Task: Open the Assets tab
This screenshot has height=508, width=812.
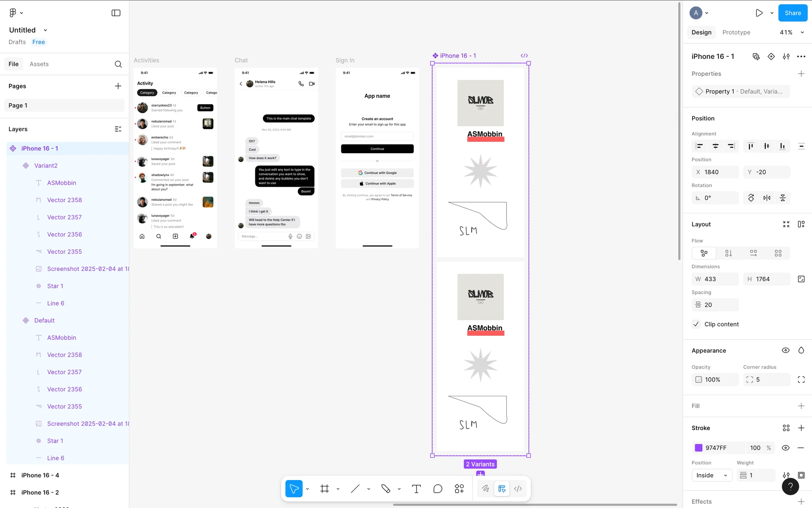Action: (x=39, y=64)
